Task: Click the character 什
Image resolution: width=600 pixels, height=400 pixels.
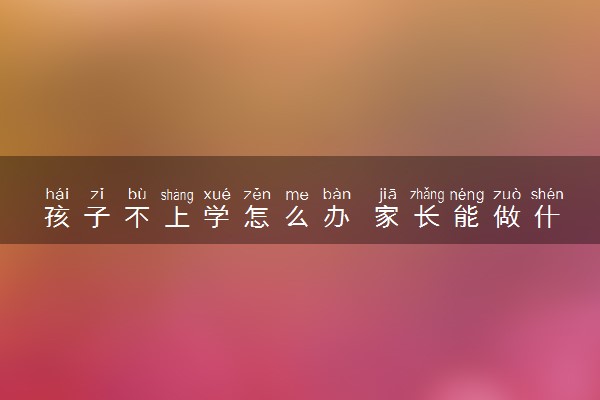Action: coord(547,217)
